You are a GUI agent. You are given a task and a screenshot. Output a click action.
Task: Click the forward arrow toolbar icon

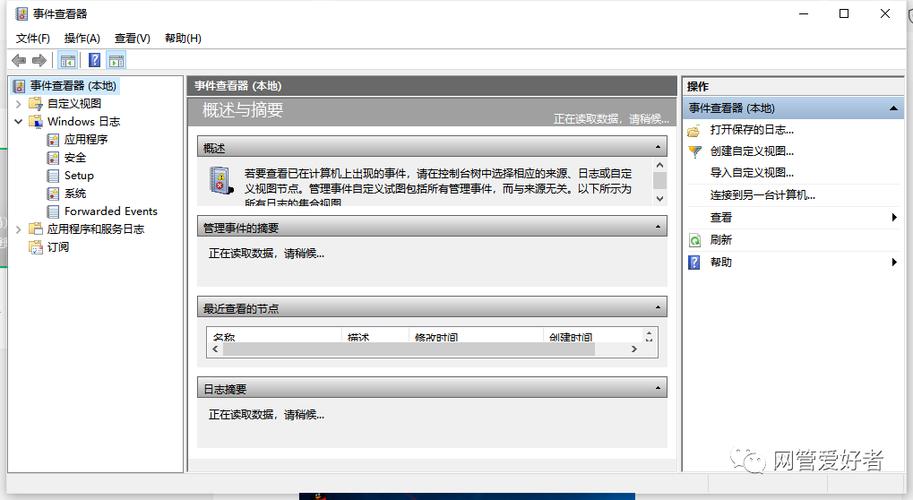(x=39, y=61)
